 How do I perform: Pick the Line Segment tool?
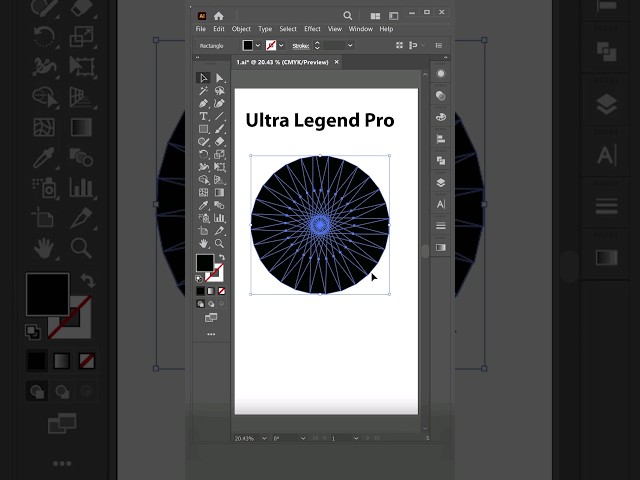click(x=219, y=116)
